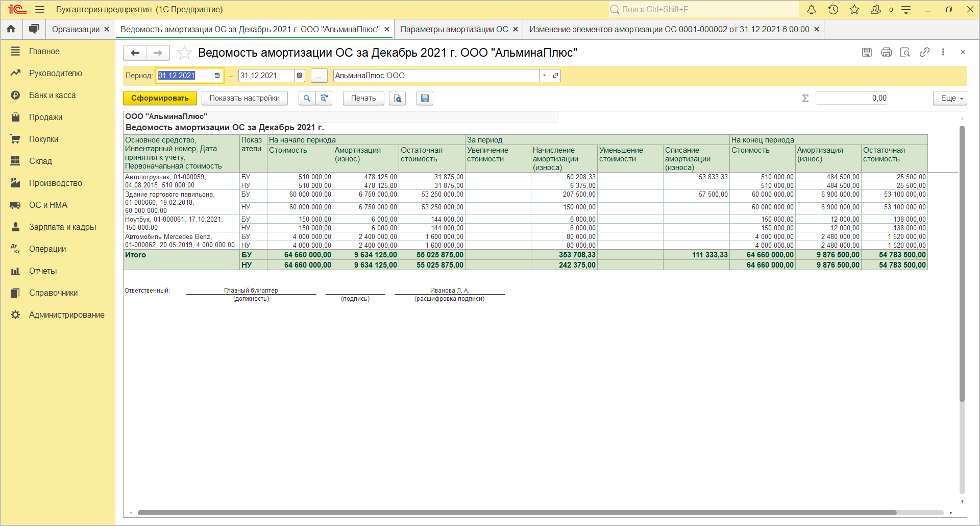
Task: Switch to Параметры амортизации ОС tab
Action: (454, 29)
